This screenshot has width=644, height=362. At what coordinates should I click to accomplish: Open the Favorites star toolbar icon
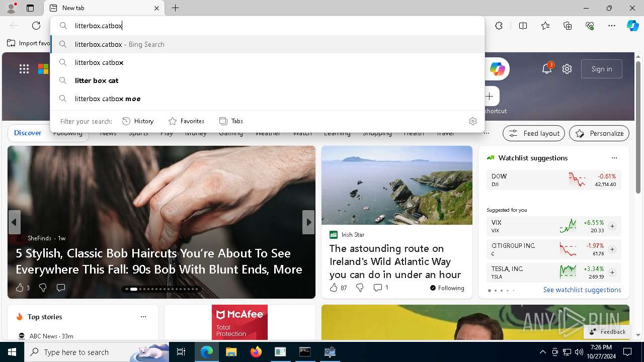(545, 26)
